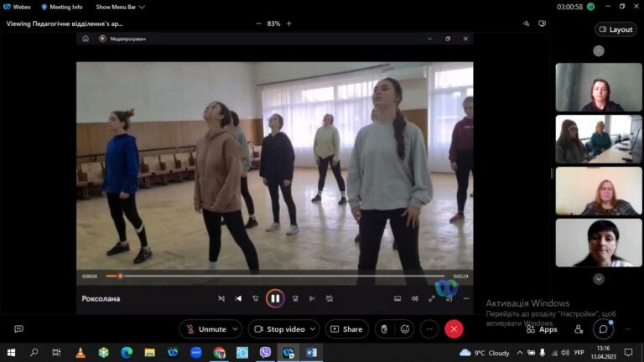
Task: Toggle repeat mode in the media player
Action: (330, 298)
